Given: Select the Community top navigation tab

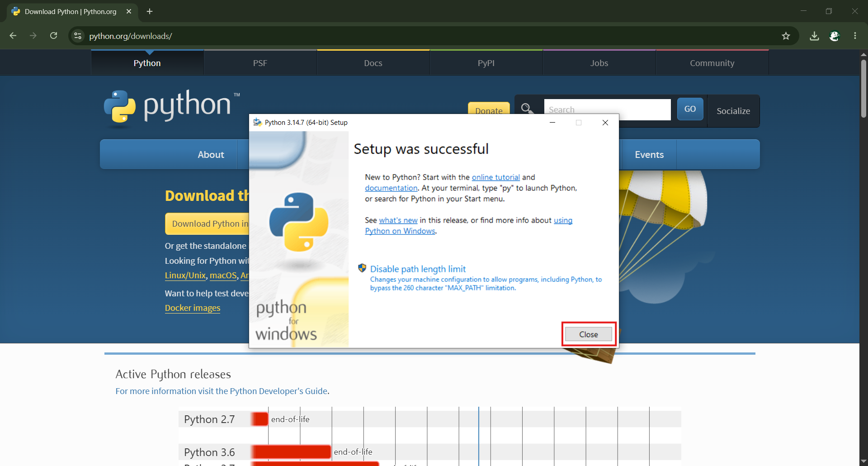Looking at the screenshot, I should coord(712,63).
